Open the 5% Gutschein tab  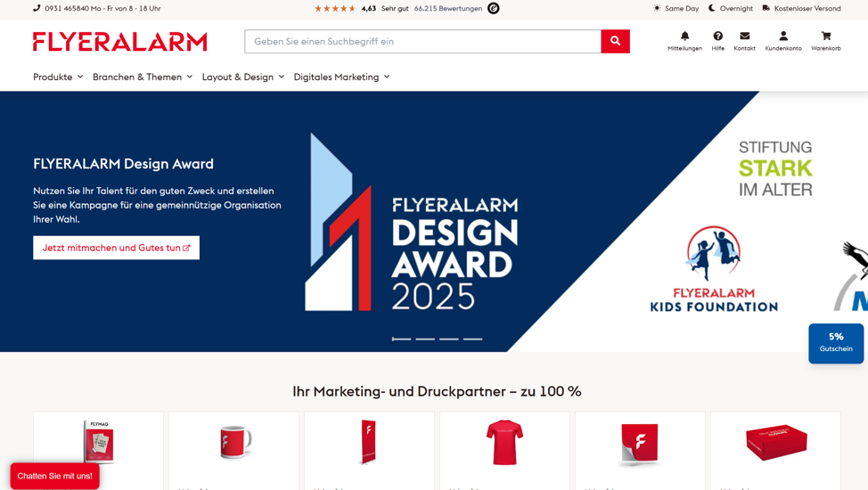coord(836,343)
